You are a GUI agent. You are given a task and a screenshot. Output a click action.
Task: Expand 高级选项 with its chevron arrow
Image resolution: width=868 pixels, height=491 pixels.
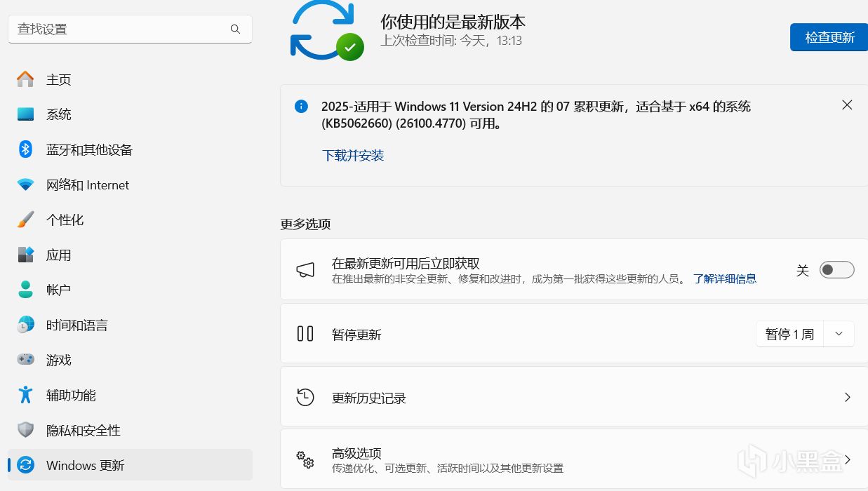click(848, 460)
